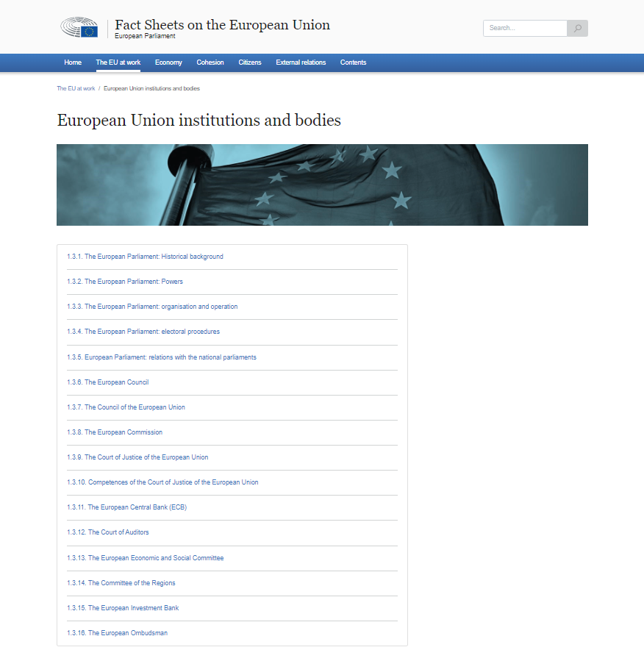Viewport: 644px width, 661px height.
Task: Focus the Search input field
Action: point(525,28)
